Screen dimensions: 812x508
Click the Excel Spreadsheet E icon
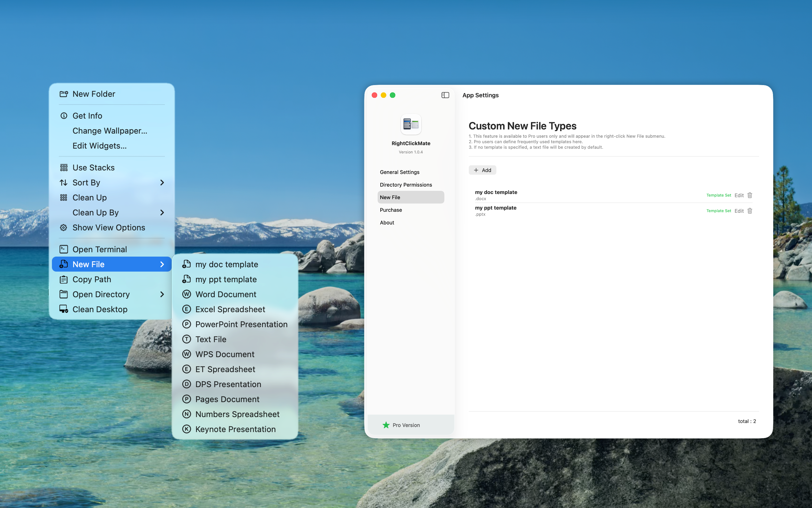[x=187, y=309]
